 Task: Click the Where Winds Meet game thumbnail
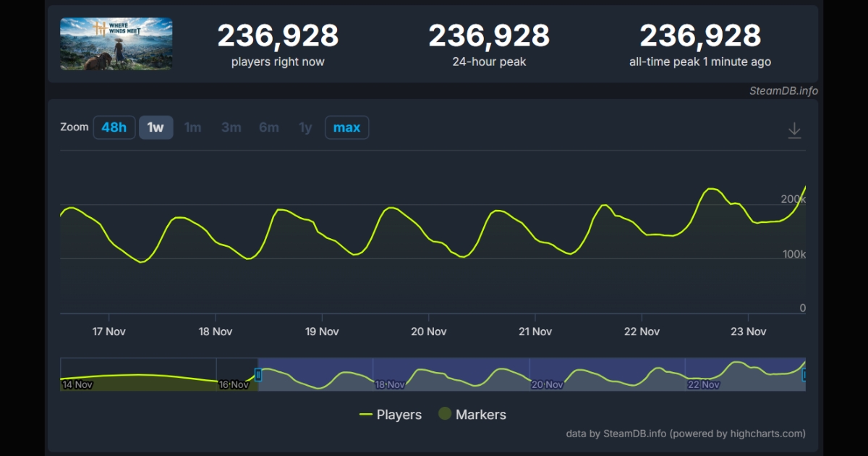click(x=116, y=44)
